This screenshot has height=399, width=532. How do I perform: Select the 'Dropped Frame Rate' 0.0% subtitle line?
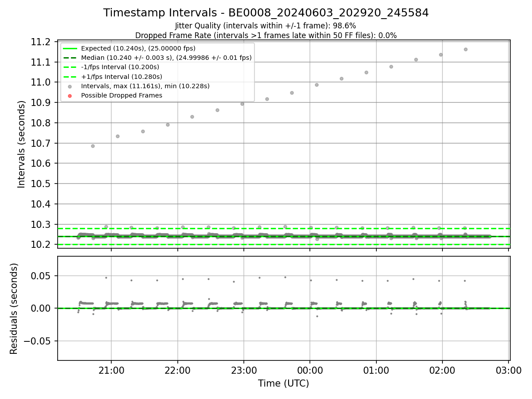click(x=266, y=35)
